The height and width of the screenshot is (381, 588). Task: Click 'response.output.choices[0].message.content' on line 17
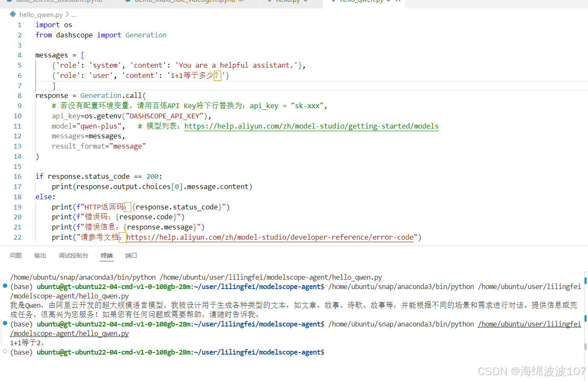pos(162,186)
